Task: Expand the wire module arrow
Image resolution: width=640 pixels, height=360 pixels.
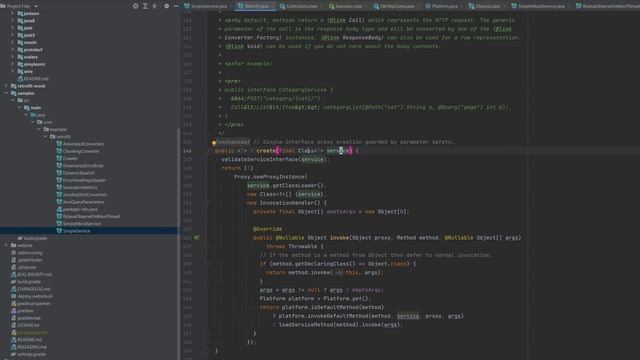Action: coord(13,71)
